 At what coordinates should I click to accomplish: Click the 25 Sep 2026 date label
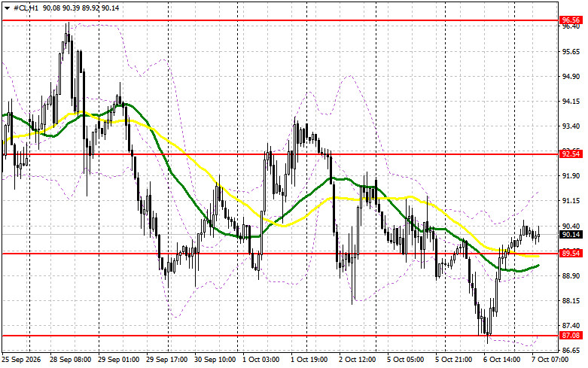click(21, 360)
